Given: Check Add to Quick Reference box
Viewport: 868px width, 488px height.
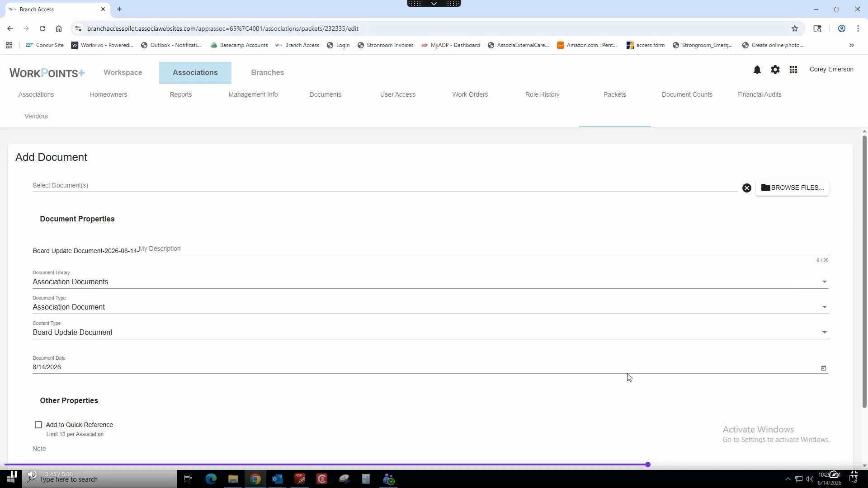Looking at the screenshot, I should 38,425.
